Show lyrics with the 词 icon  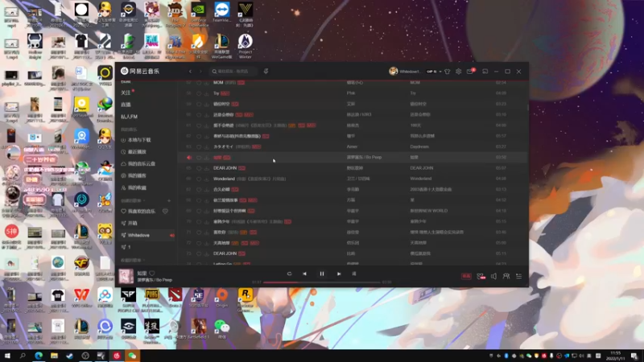[x=354, y=274]
